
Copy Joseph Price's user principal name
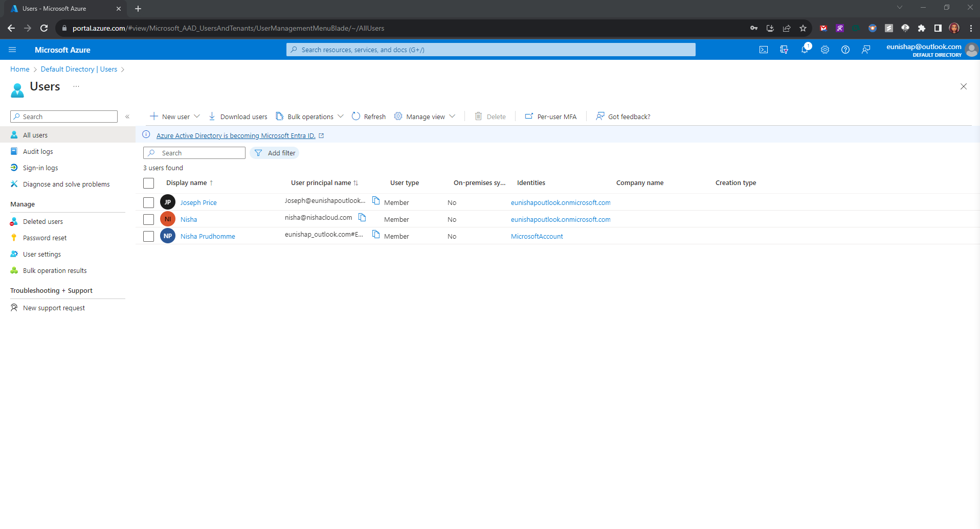tap(376, 201)
